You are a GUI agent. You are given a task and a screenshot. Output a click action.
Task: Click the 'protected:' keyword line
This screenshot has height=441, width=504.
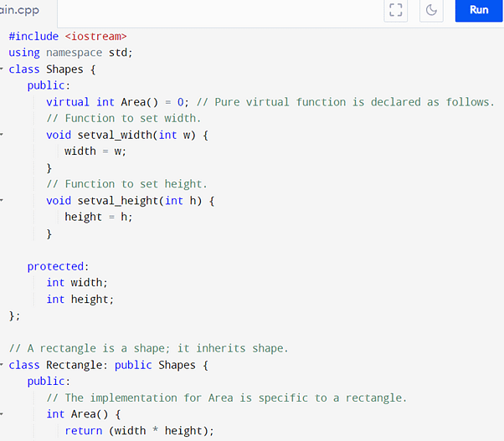pyautogui.click(x=58, y=266)
